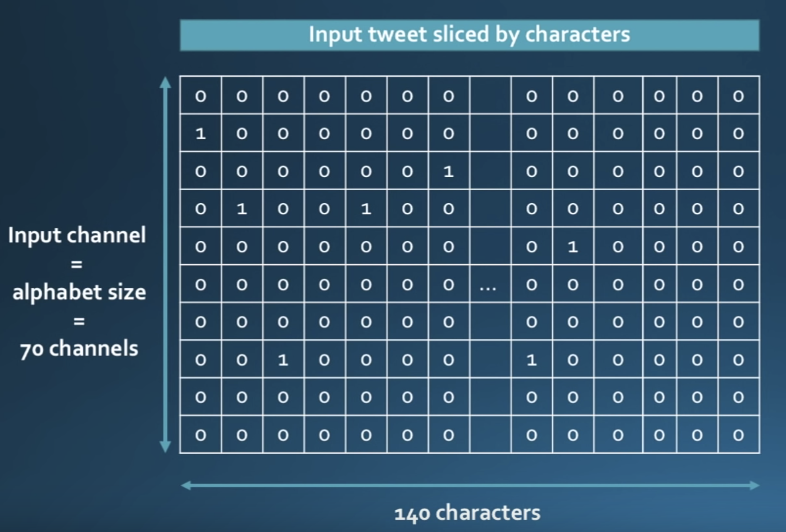This screenshot has height=532, width=786.
Task: Click the leftmost 1 in the eighth row
Action: 283,360
